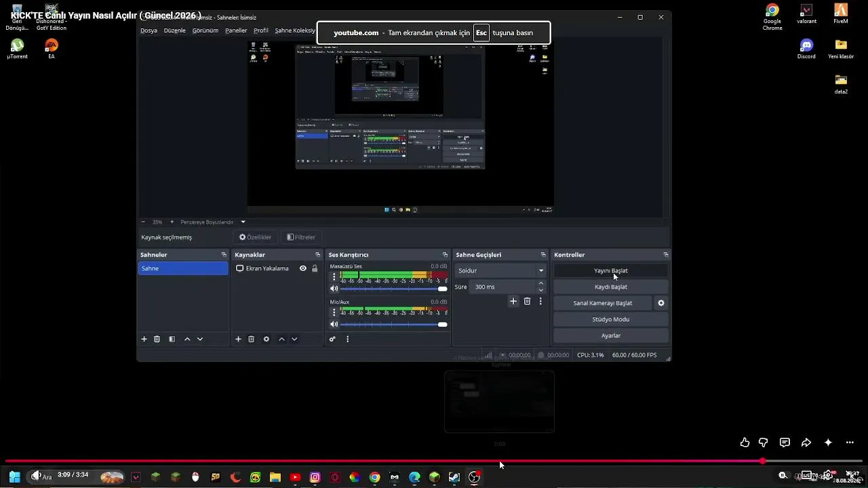This screenshot has width=868, height=488.
Task: Open source properties gear in the Kaynaklar toolbar
Action: coord(267,339)
